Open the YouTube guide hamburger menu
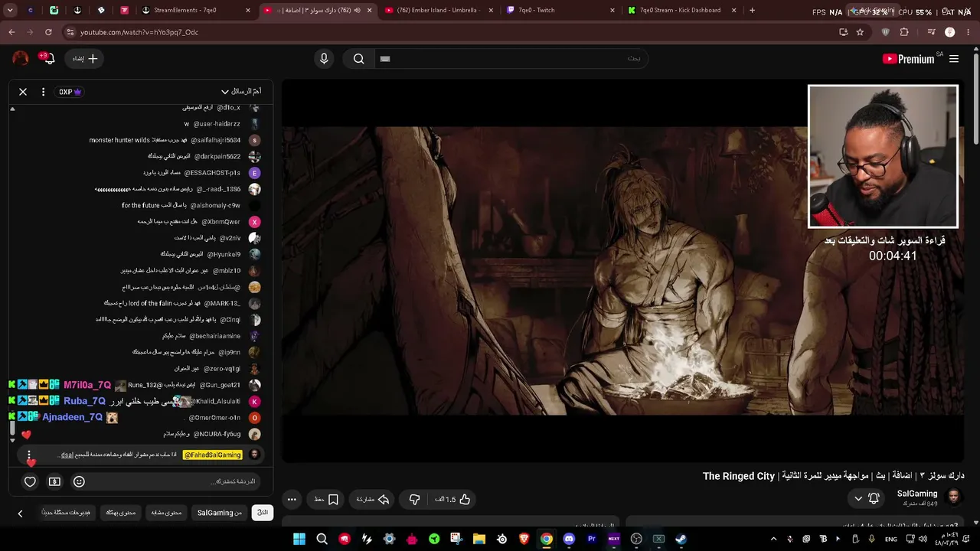Screen dimensions: 980x551 click(x=954, y=59)
